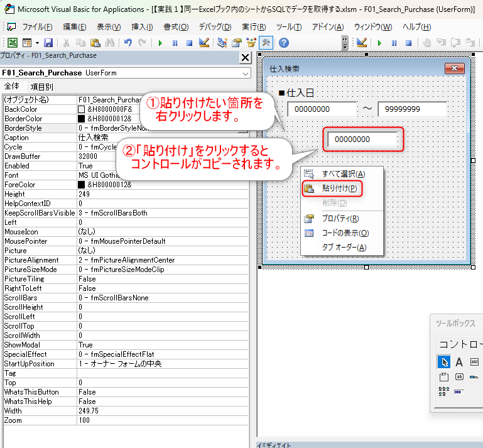Open the F01_Search_Purchase object dropdown
Viewport: 483px width, 448px height.
(246, 74)
